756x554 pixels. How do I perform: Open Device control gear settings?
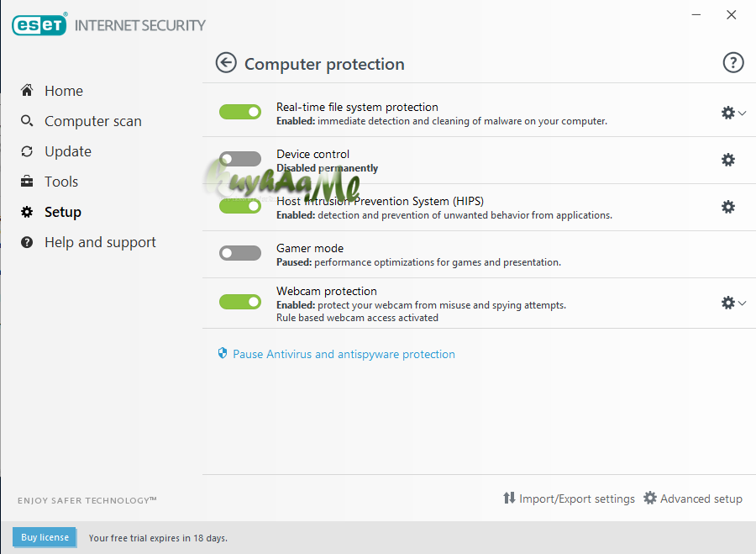point(728,160)
